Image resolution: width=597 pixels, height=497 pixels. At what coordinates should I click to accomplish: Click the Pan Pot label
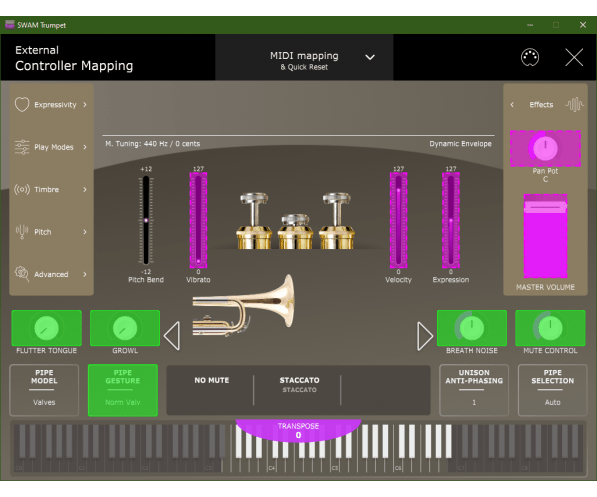[x=545, y=171]
